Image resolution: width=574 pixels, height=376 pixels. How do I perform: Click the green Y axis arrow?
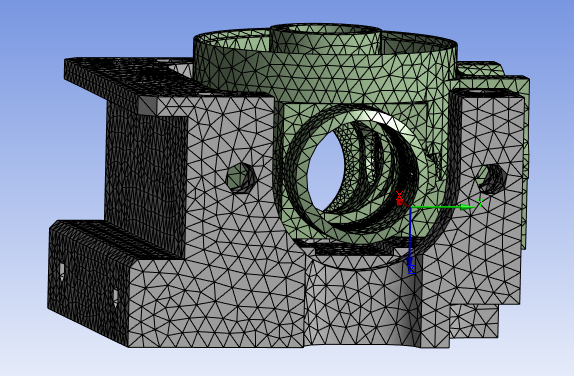point(443,207)
